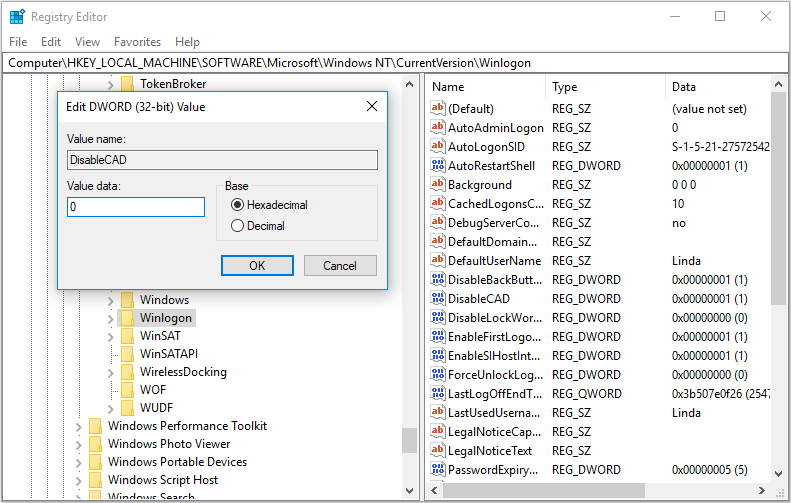Select the TokenBroker key in tree
The image size is (791, 503).
173,84
